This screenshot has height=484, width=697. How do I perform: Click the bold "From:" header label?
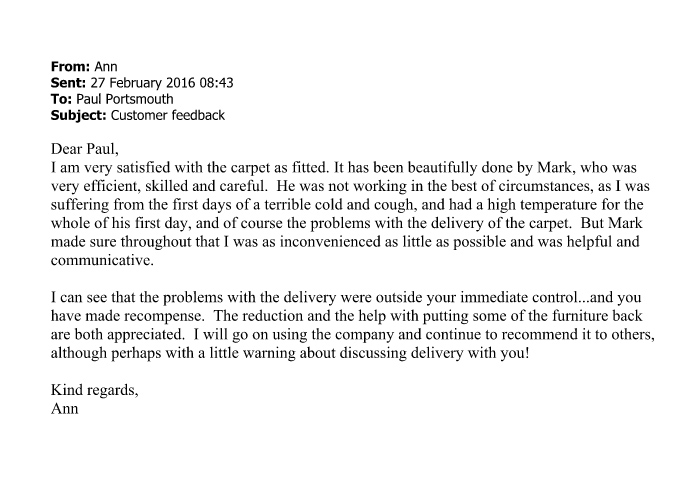pos(70,68)
